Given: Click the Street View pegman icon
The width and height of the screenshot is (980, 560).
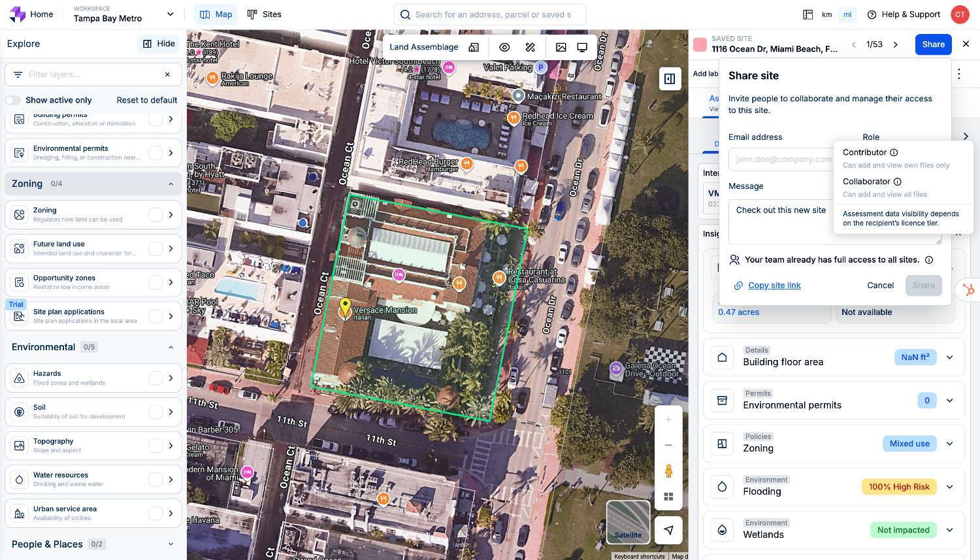Looking at the screenshot, I should click(668, 470).
